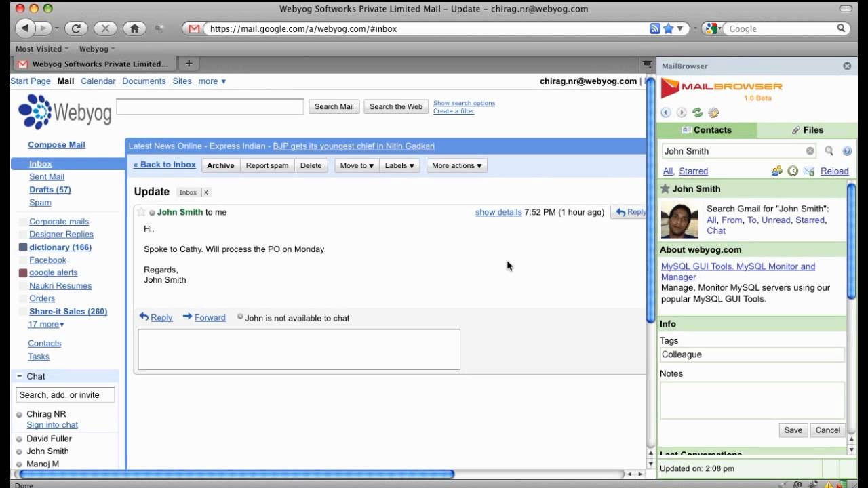Bookmark this page with the star icon
The width and height of the screenshot is (868, 488).
click(668, 28)
